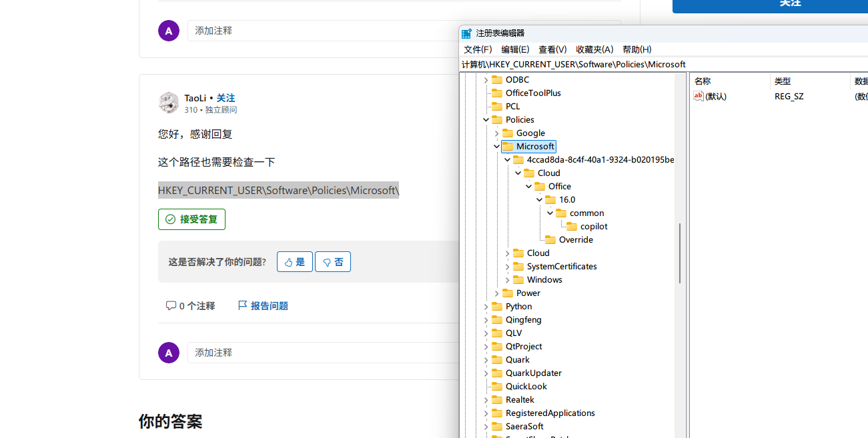The height and width of the screenshot is (438, 868).
Task: Select the QuickLook folder icon
Action: 497,387
